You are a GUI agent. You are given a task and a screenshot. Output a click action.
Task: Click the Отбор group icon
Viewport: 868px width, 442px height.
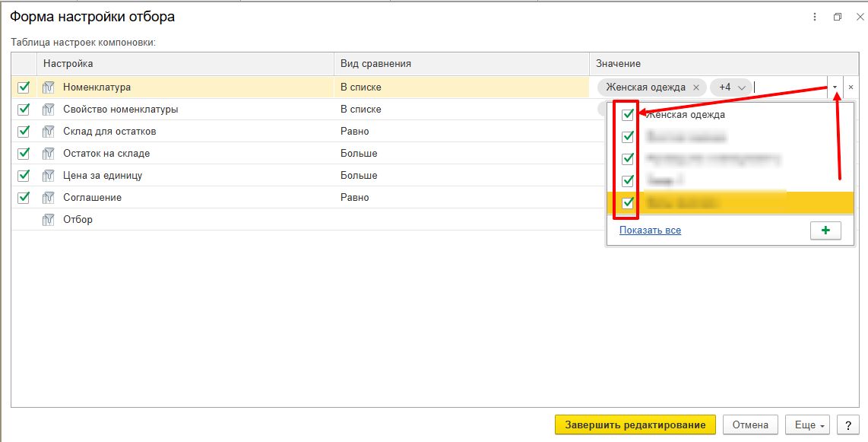49,220
